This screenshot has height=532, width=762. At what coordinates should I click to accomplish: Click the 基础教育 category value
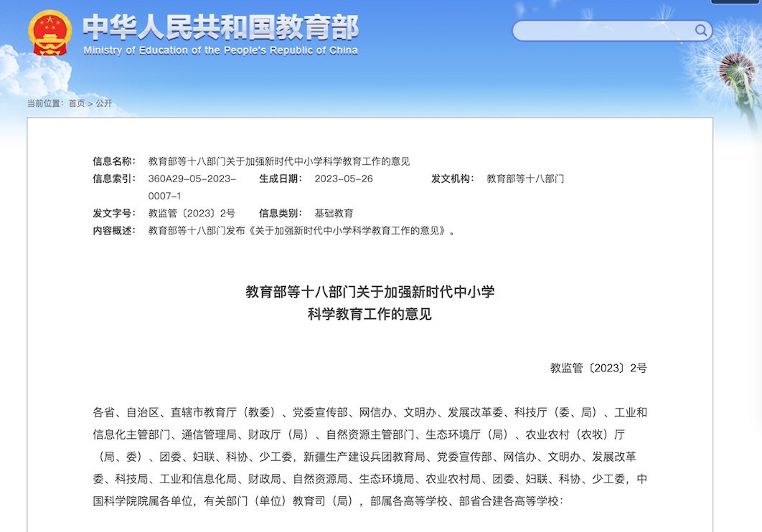[x=334, y=213]
